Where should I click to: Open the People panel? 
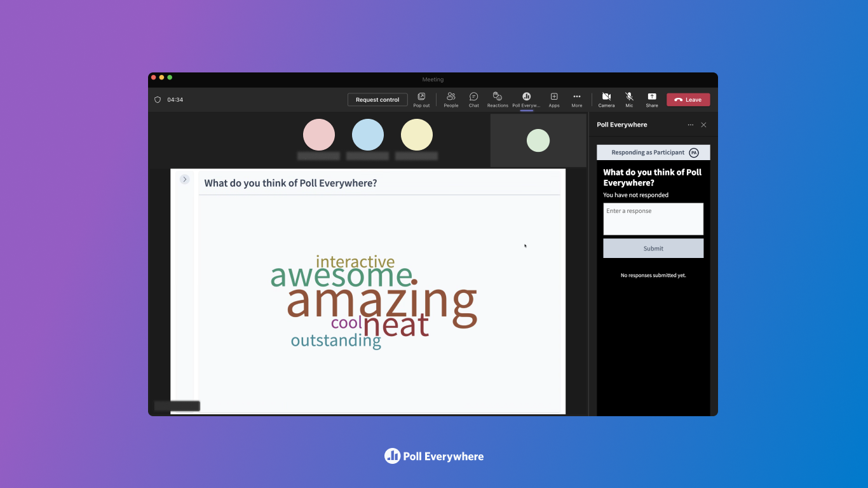[451, 99]
